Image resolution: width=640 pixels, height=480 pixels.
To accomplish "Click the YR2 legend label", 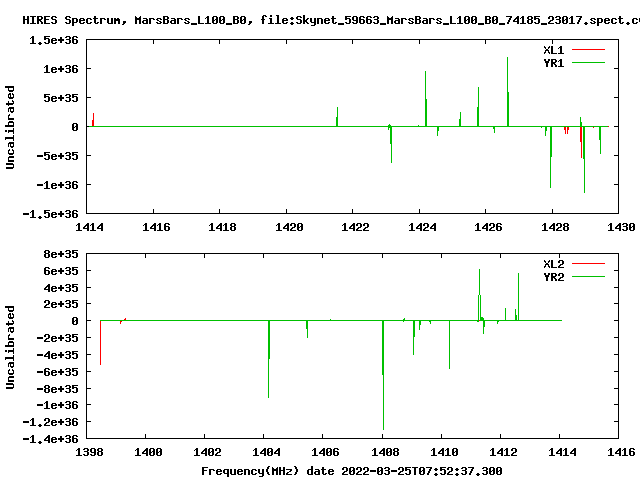I will point(553,277).
